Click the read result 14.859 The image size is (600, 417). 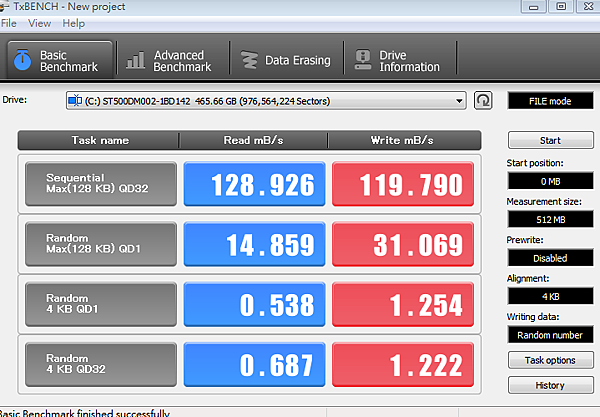click(254, 244)
